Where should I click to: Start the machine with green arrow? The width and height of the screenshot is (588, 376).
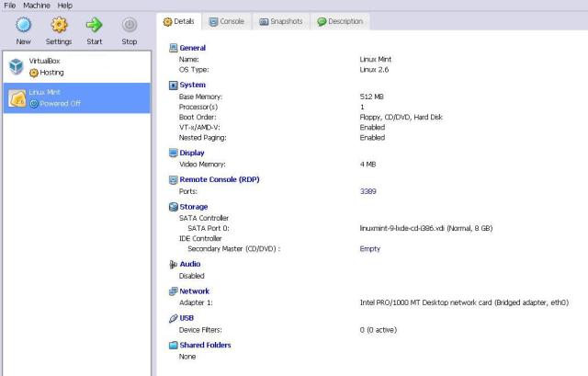pos(94,25)
